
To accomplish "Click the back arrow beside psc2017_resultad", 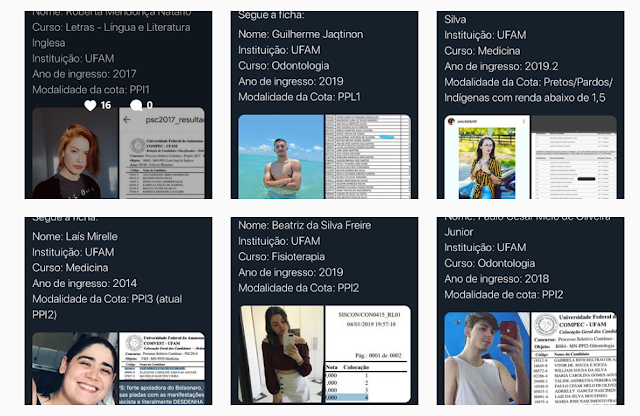I will (127, 120).
